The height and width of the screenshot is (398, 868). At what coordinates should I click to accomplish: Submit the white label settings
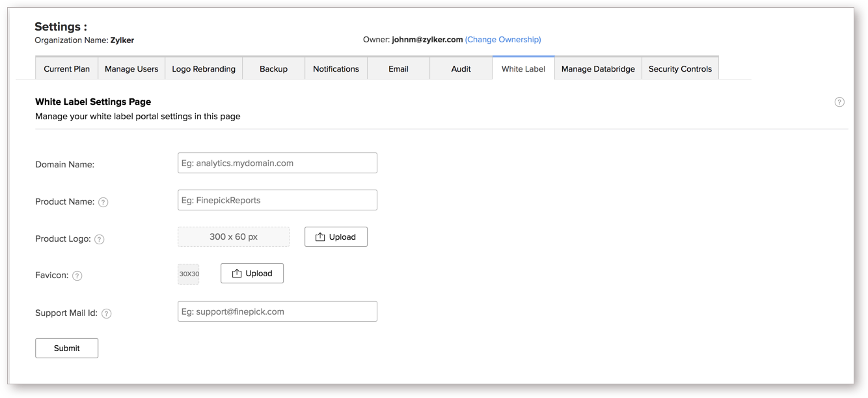tap(66, 348)
